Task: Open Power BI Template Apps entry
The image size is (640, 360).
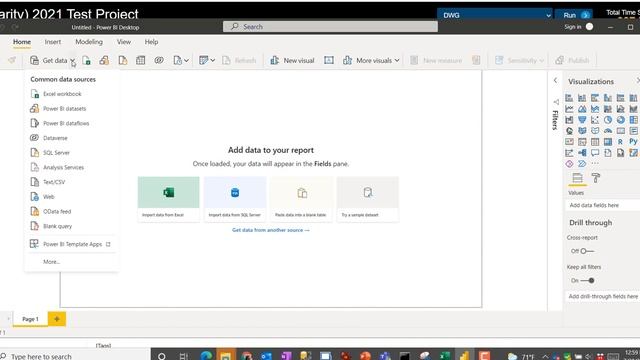Action: (x=71, y=244)
